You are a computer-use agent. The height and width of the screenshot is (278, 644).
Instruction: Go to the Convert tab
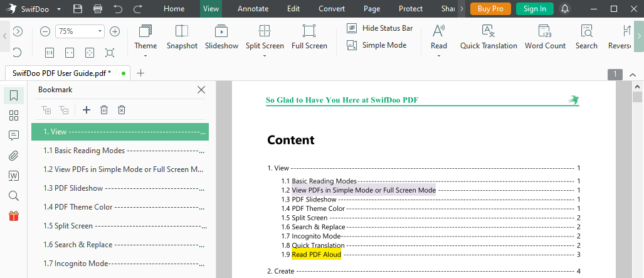pyautogui.click(x=332, y=9)
